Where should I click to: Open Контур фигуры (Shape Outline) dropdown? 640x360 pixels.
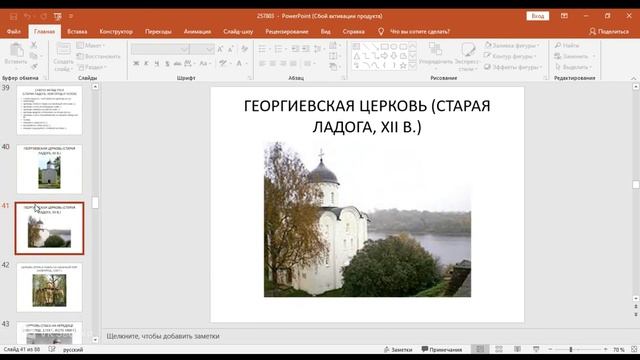tap(510, 56)
